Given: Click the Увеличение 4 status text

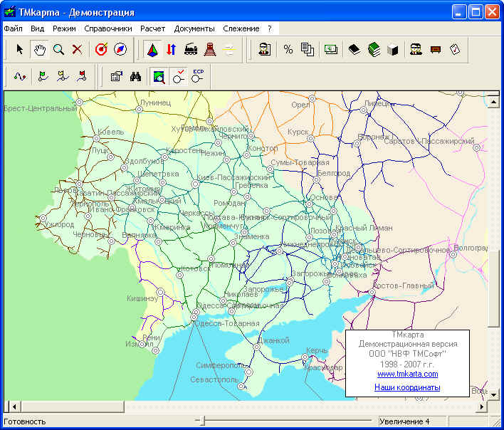Looking at the screenshot, I should [404, 421].
